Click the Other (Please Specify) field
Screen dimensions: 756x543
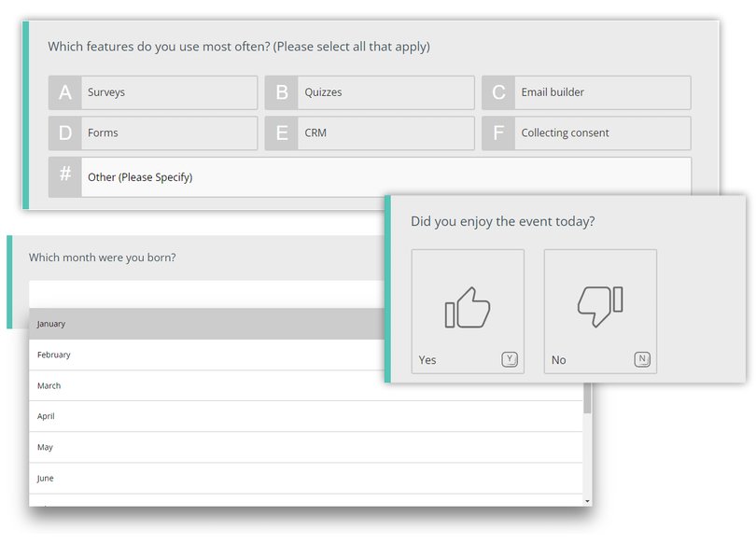click(385, 177)
